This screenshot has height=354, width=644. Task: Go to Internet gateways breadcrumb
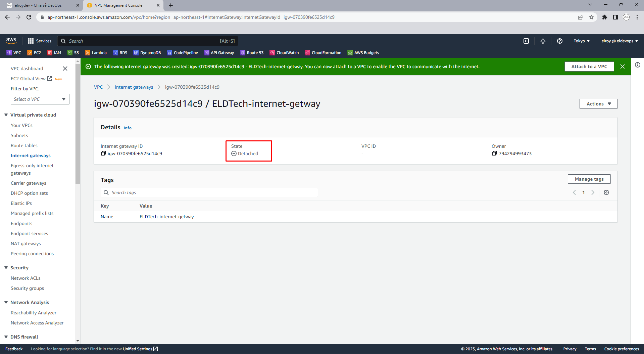tap(134, 87)
